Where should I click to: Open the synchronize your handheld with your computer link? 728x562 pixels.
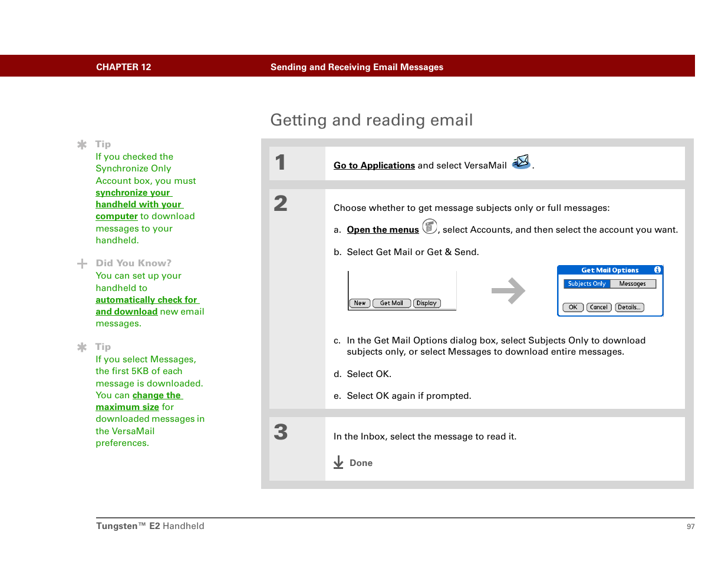click(x=140, y=204)
